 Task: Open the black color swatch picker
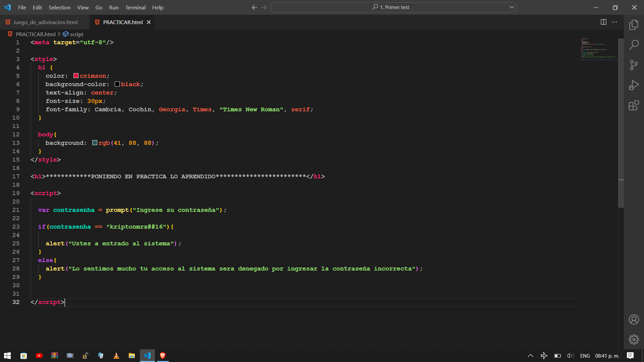click(x=117, y=84)
